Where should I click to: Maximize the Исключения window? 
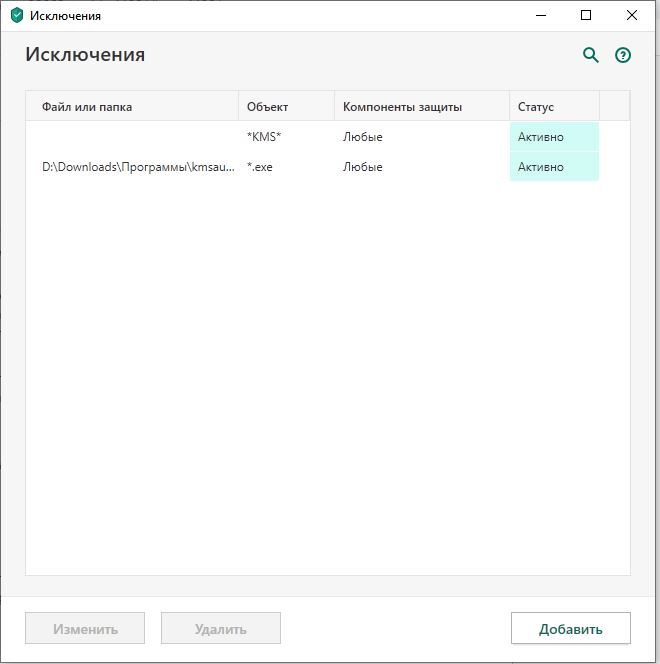tap(586, 16)
